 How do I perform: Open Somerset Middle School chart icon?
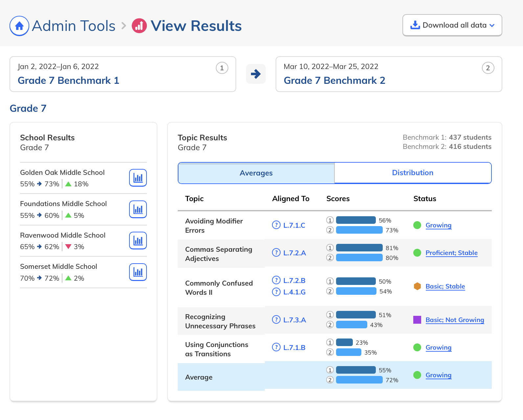(x=138, y=272)
